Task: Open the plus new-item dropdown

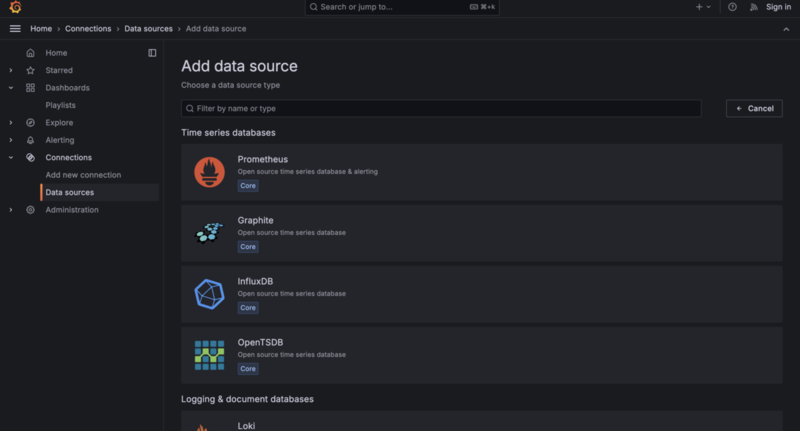Action: pos(703,7)
